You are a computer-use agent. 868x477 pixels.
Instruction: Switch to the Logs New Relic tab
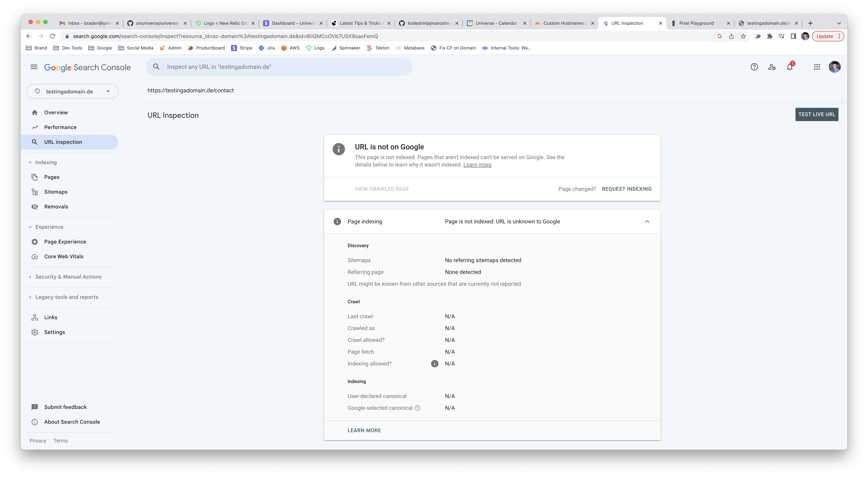225,23
